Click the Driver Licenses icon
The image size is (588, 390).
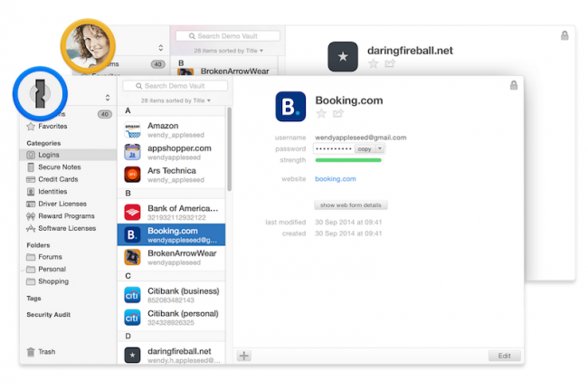[x=31, y=204]
